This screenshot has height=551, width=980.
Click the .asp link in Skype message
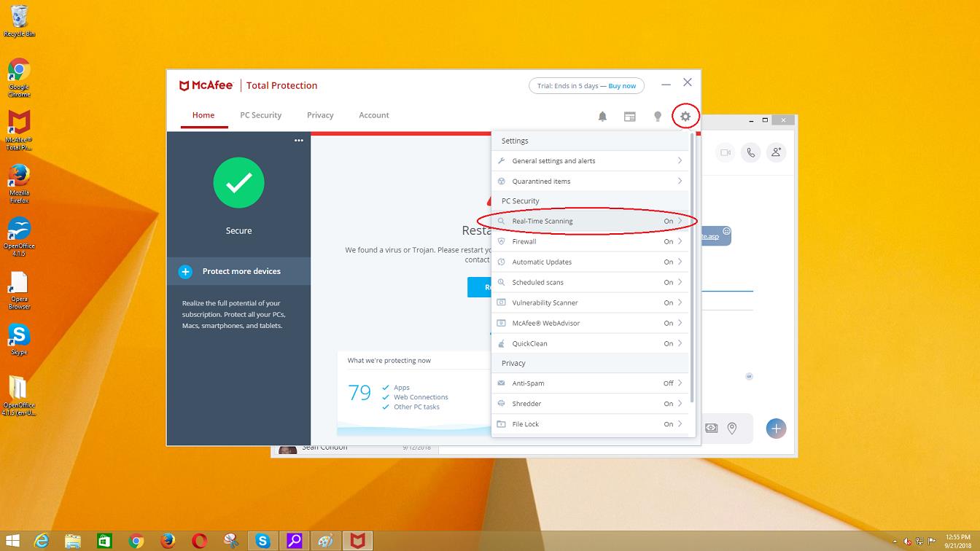(x=709, y=236)
